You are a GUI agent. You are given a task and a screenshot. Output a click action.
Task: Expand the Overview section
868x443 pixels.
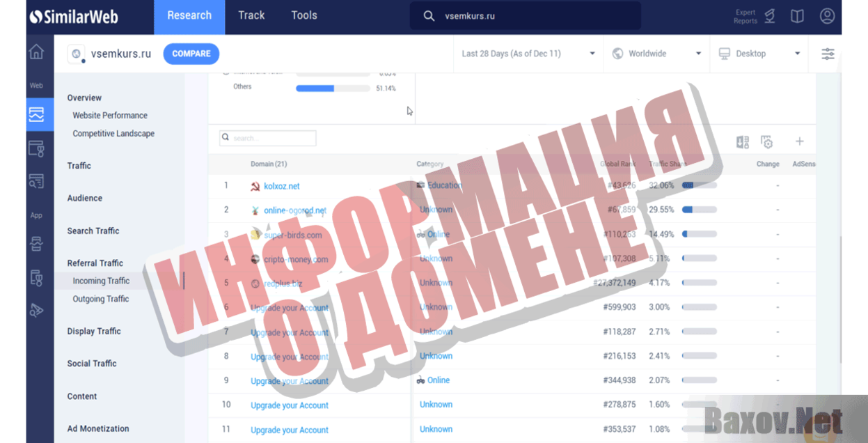84,98
